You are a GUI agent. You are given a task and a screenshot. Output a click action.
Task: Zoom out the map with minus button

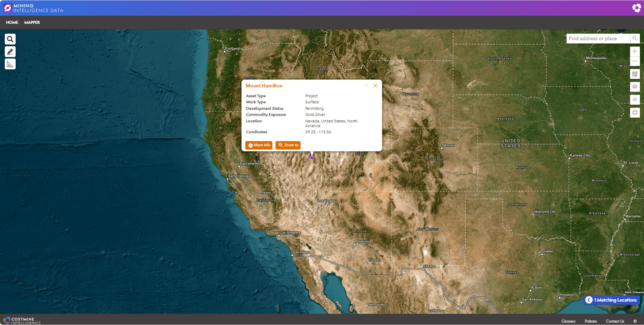(634, 61)
